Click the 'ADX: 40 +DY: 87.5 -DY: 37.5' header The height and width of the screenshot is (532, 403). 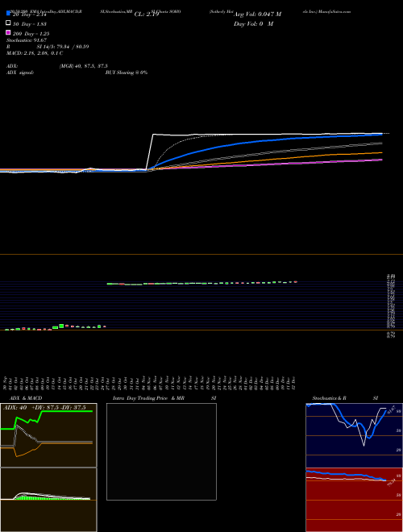click(x=44, y=408)
